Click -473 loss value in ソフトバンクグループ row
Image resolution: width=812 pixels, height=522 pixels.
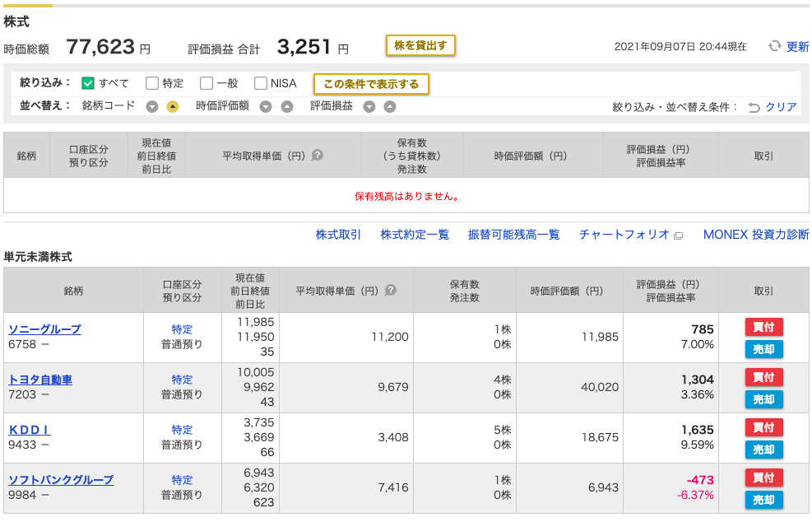[700, 480]
